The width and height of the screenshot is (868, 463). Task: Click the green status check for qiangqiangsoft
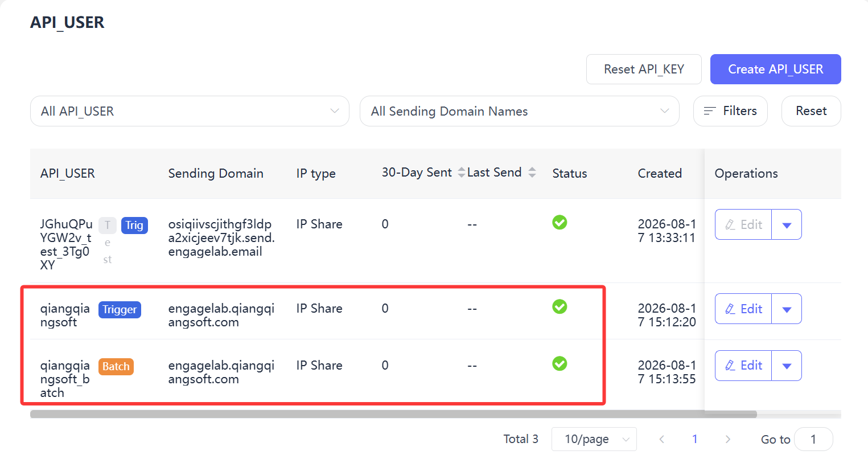click(x=560, y=307)
